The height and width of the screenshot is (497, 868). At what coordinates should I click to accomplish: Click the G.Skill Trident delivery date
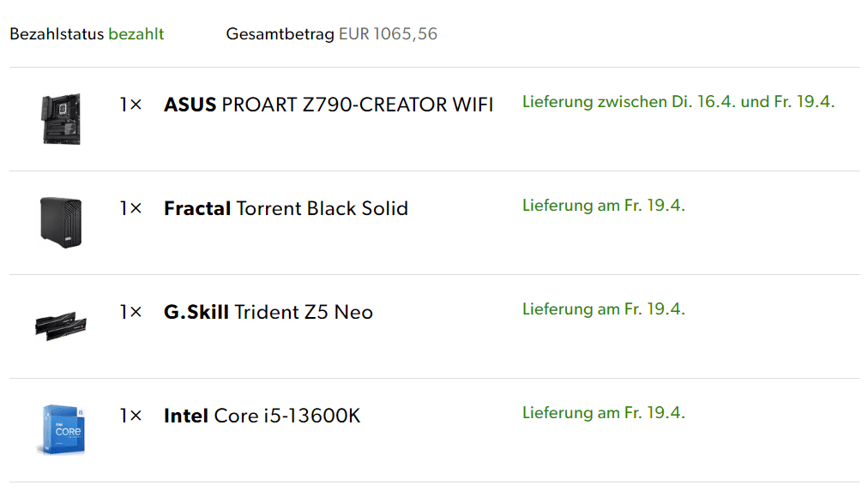(x=603, y=309)
